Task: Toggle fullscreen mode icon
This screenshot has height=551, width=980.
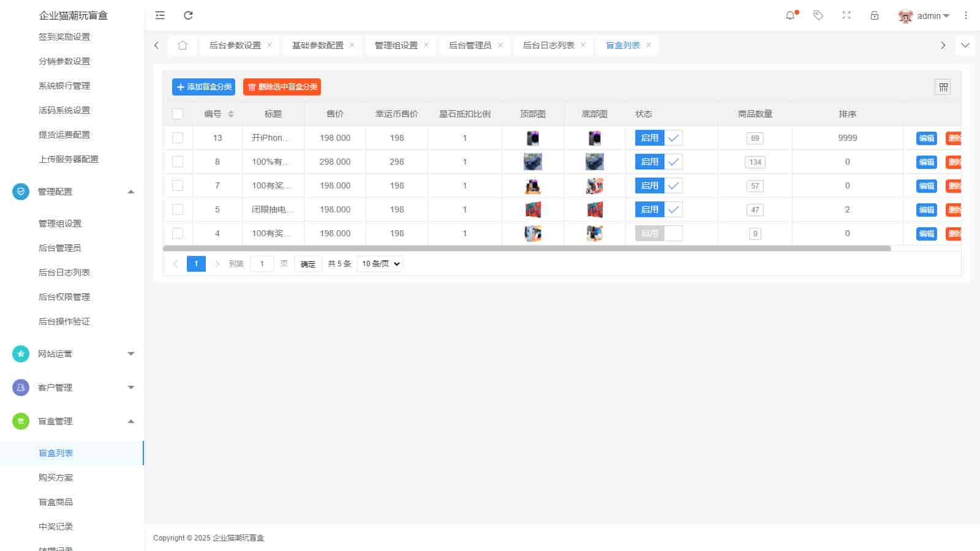Action: (x=846, y=16)
